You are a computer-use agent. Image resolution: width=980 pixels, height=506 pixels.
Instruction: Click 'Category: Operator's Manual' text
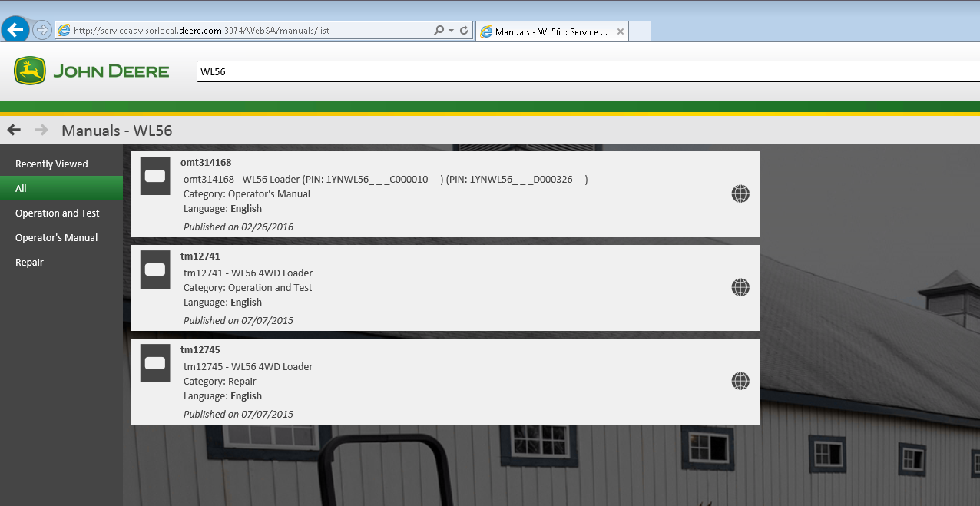247,193
